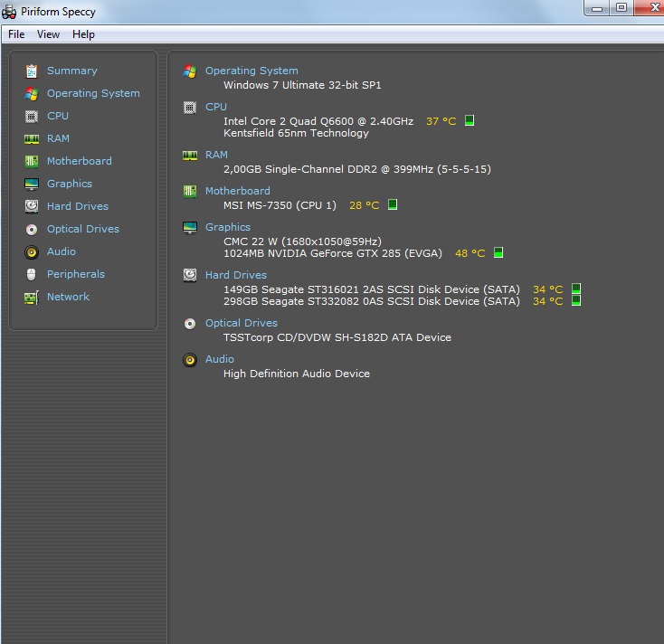Click the 298GB drive temperature indicator
Image resolution: width=664 pixels, height=644 pixels.
click(576, 300)
